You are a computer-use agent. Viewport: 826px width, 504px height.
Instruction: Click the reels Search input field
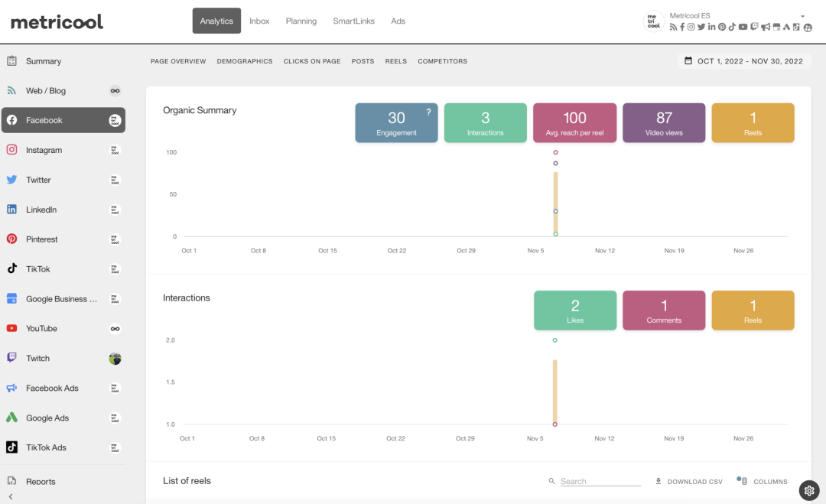click(x=600, y=482)
